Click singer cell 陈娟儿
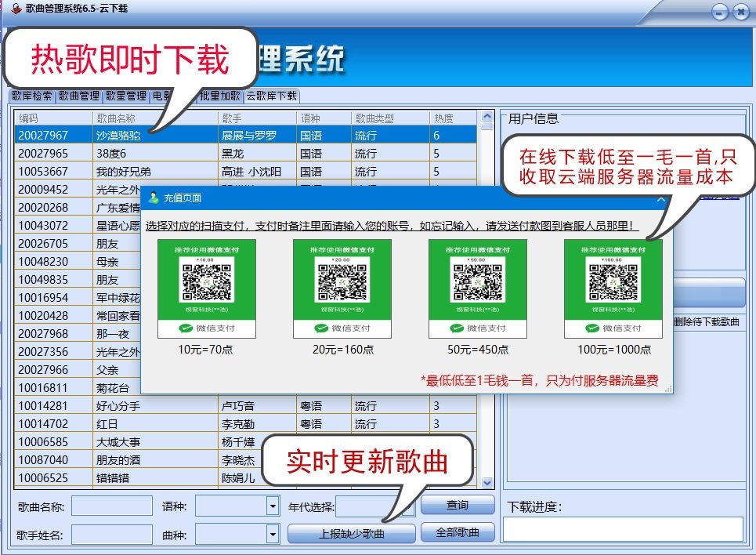The height and width of the screenshot is (555, 756). pyautogui.click(x=238, y=477)
